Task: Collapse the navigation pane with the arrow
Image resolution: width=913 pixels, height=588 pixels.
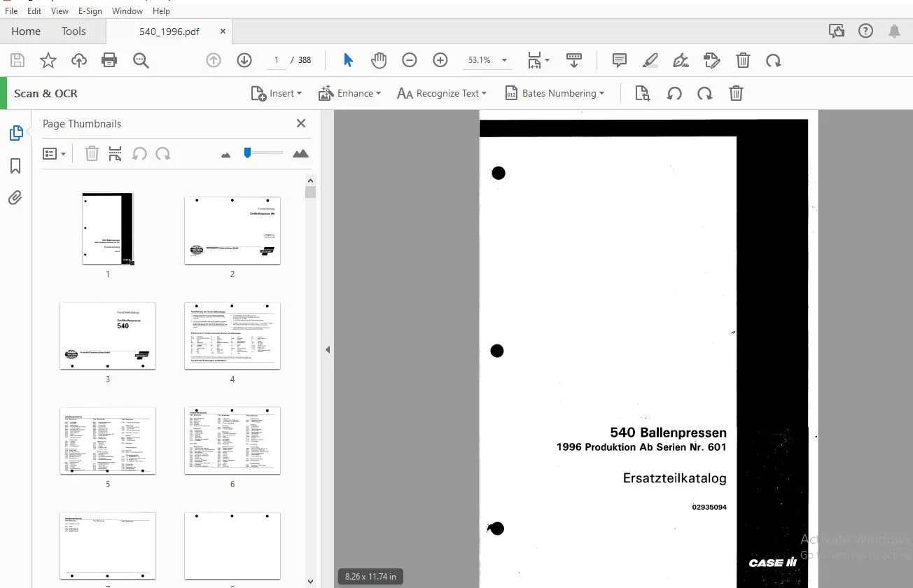Action: pyautogui.click(x=327, y=350)
